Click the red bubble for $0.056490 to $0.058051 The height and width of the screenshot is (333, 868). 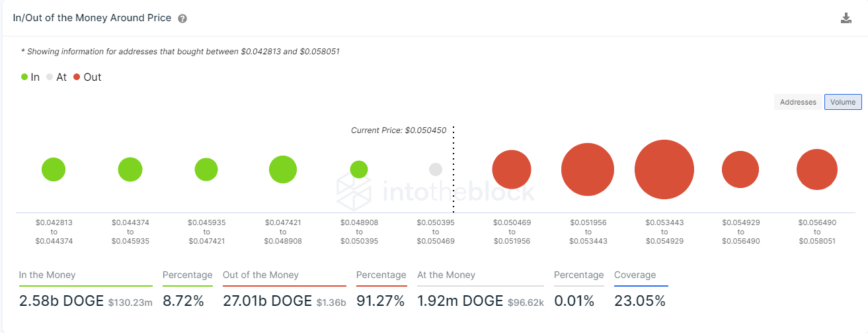[816, 169]
